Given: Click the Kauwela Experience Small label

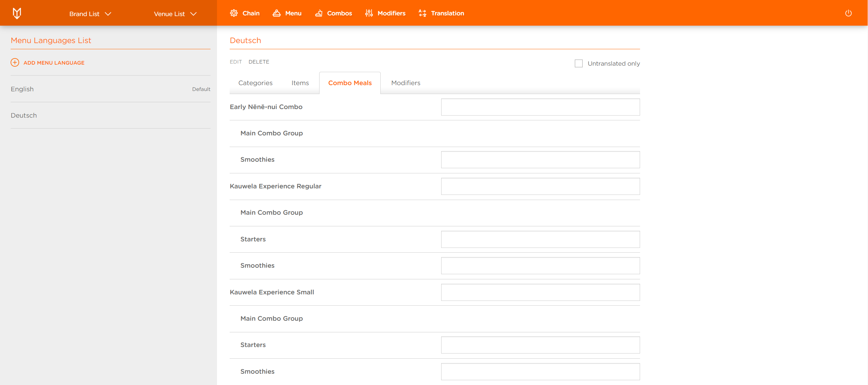Looking at the screenshot, I should pos(272,292).
